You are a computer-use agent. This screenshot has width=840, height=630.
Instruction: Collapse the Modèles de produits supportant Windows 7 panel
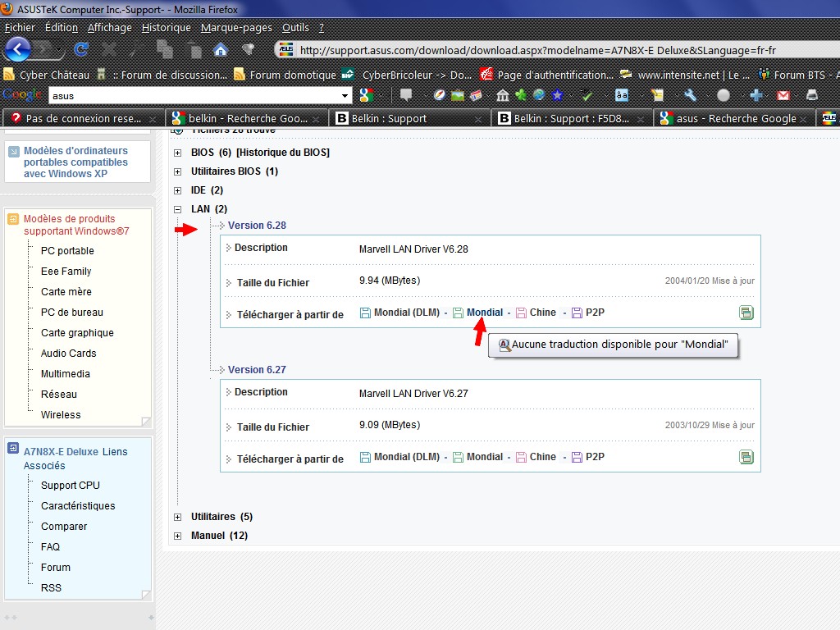13,219
